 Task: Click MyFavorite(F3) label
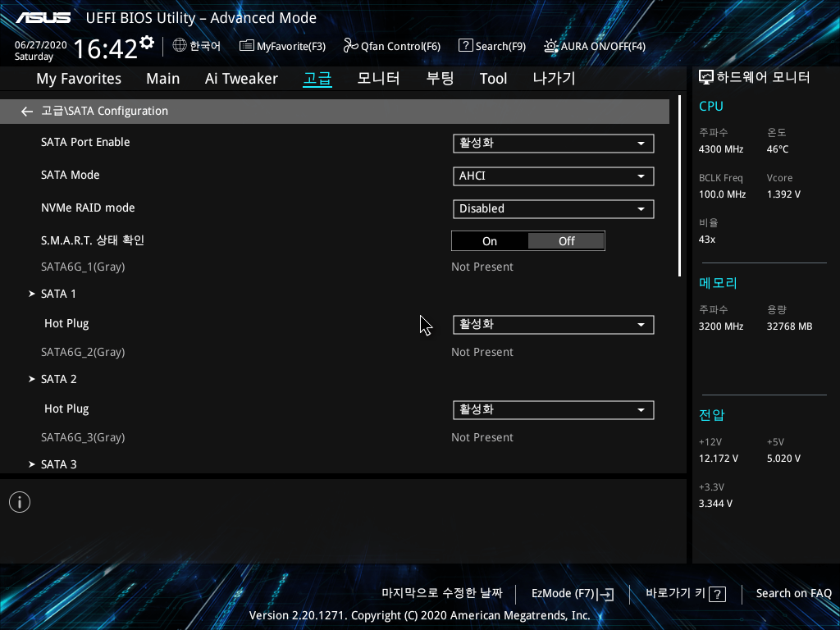(x=291, y=47)
